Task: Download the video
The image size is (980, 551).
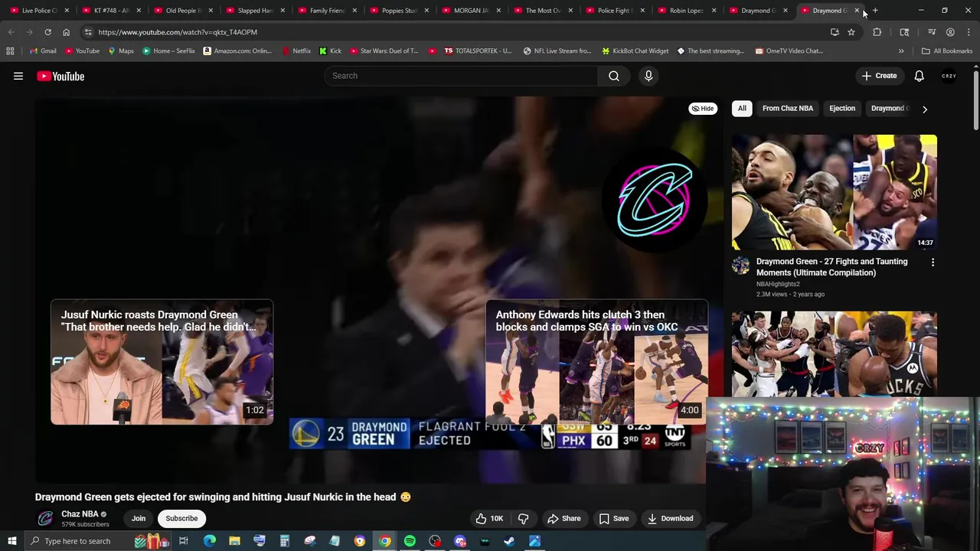Action: 670,518
